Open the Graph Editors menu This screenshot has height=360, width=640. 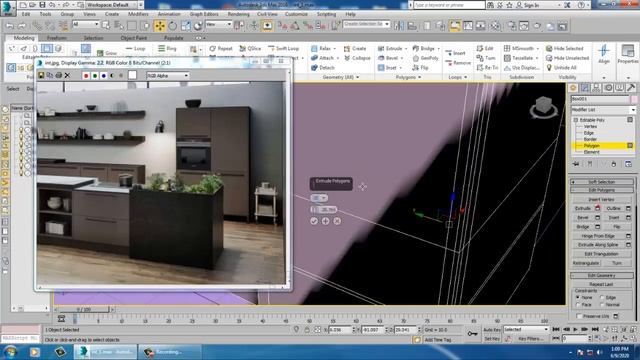pos(204,14)
